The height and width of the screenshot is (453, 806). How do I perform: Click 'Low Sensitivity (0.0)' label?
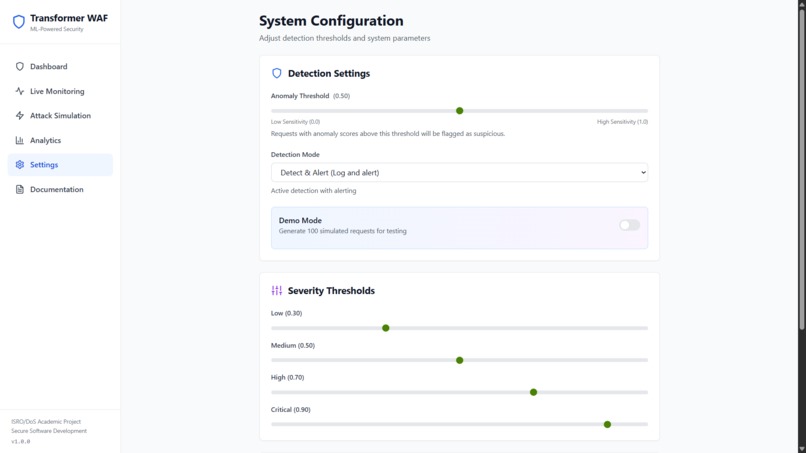coord(295,122)
